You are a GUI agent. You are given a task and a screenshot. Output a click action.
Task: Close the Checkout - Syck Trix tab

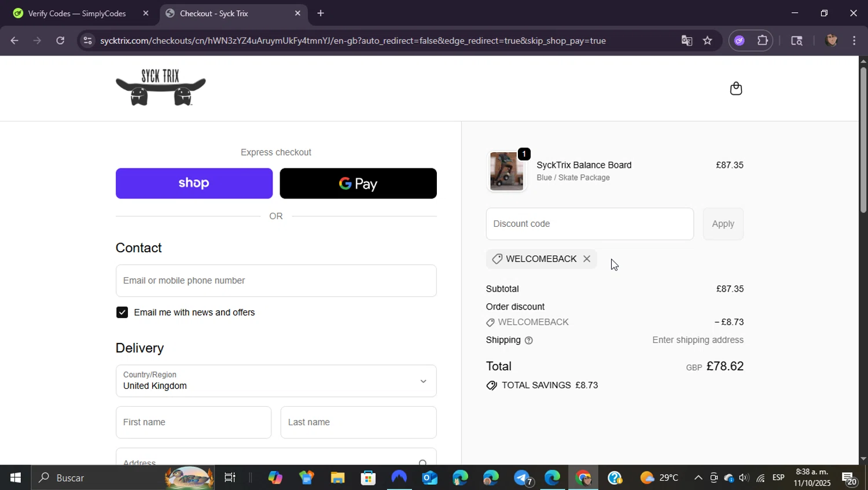click(297, 13)
